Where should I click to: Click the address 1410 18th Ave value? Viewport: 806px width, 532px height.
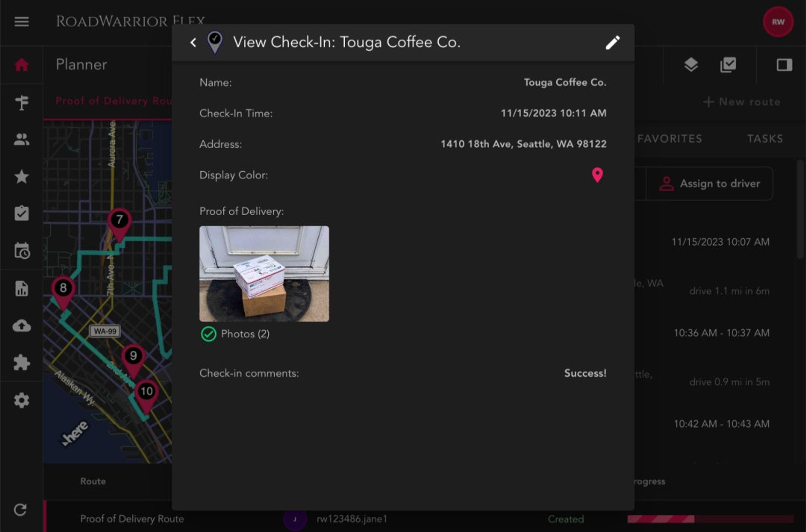click(x=523, y=144)
